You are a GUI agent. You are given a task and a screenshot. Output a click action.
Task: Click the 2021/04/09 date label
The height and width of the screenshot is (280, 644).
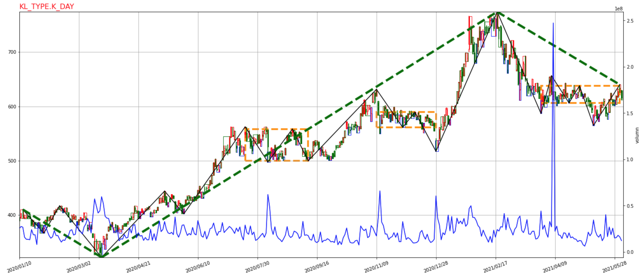[554, 267]
